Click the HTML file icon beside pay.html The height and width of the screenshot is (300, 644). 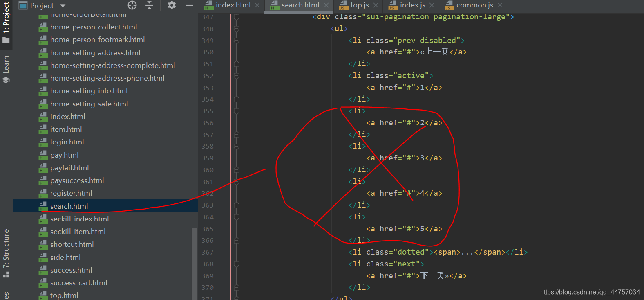pos(43,155)
